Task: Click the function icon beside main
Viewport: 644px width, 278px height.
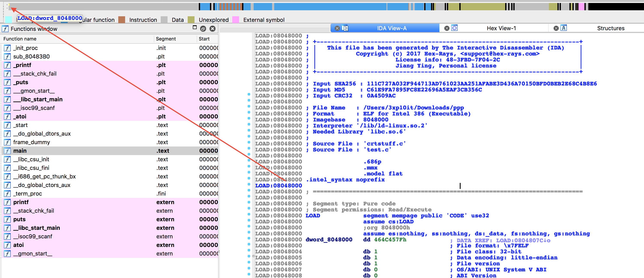Action: 7,151
